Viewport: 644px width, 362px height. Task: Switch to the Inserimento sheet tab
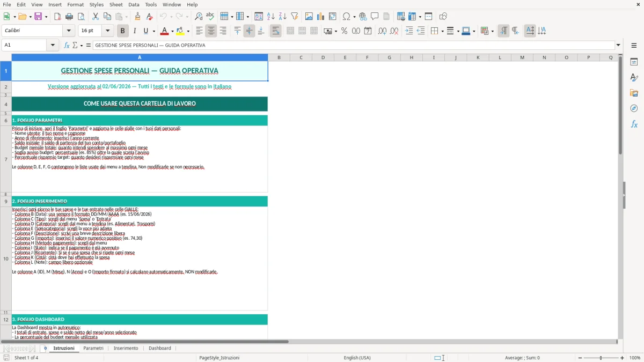(x=126, y=348)
